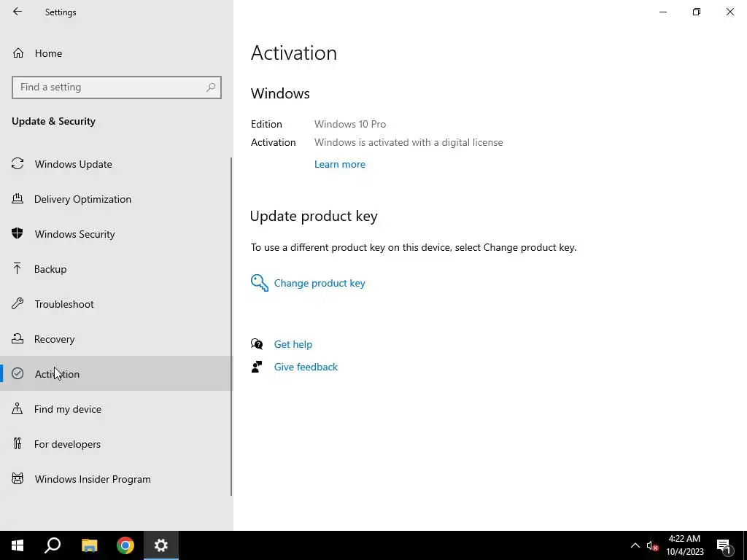Click the sidebar vertical scrollbar
The width and height of the screenshot is (747, 560).
231,326
